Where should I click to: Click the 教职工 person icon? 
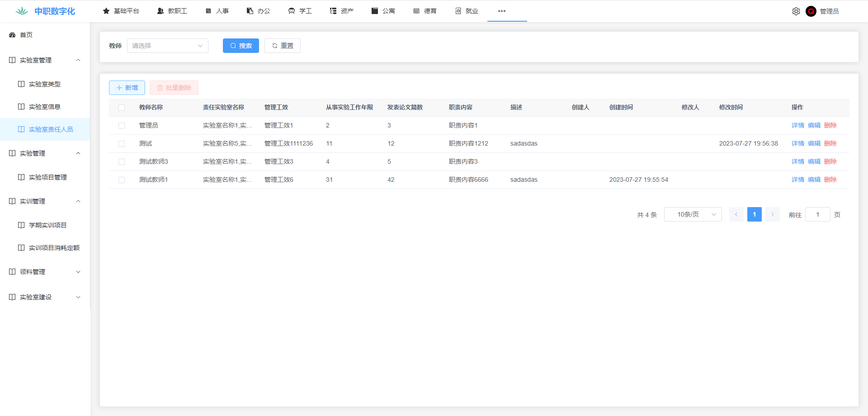coord(160,11)
